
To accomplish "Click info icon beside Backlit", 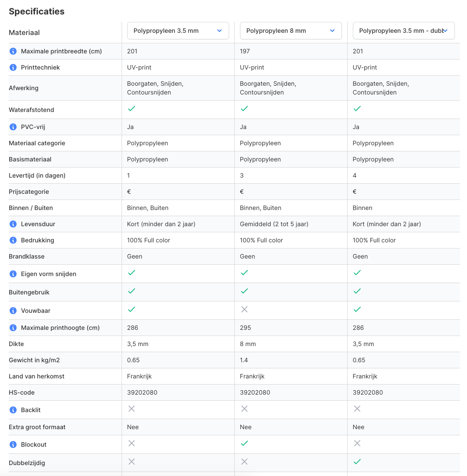I will click(x=13, y=410).
